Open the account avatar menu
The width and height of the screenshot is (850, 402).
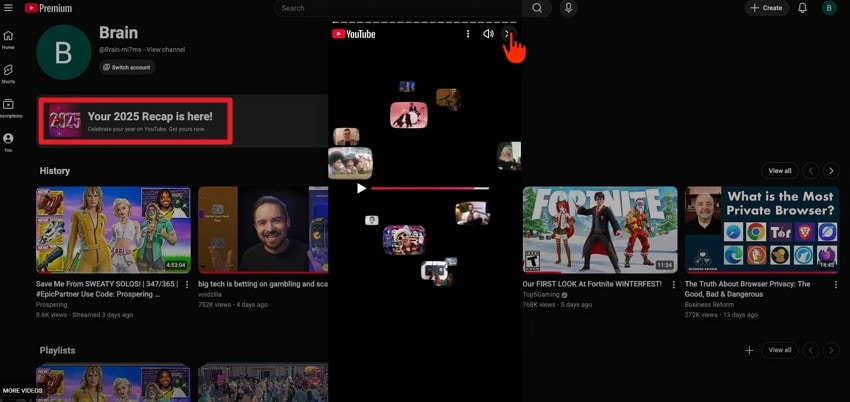click(828, 8)
